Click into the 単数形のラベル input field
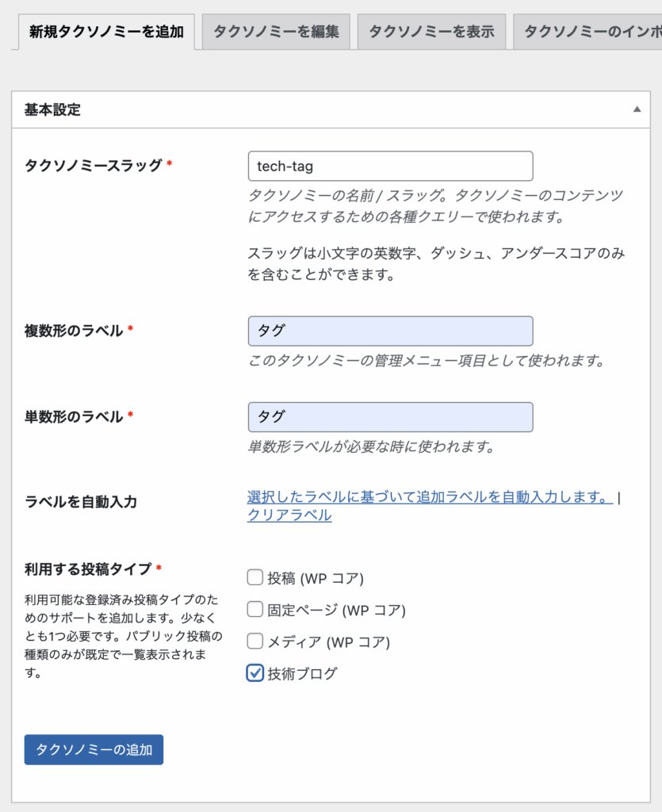662x812 pixels. click(x=390, y=417)
